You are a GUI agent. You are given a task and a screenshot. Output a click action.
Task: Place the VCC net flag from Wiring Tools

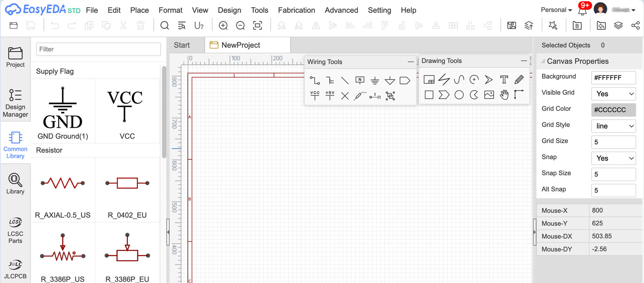[315, 96]
